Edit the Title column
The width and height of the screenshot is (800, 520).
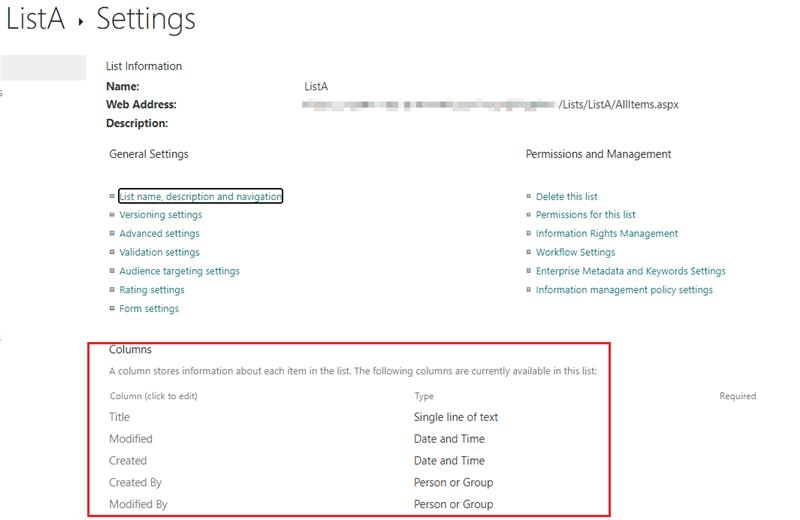[x=119, y=417]
